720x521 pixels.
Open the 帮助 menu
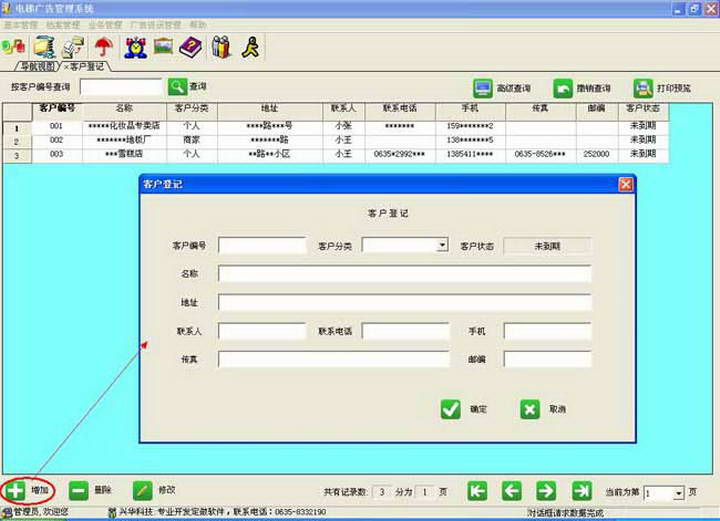(x=198, y=25)
